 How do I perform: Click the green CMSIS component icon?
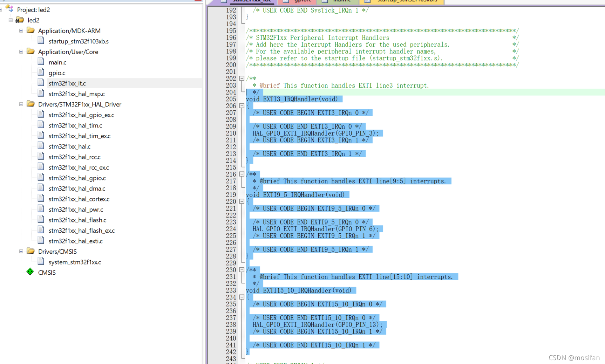[x=30, y=272]
